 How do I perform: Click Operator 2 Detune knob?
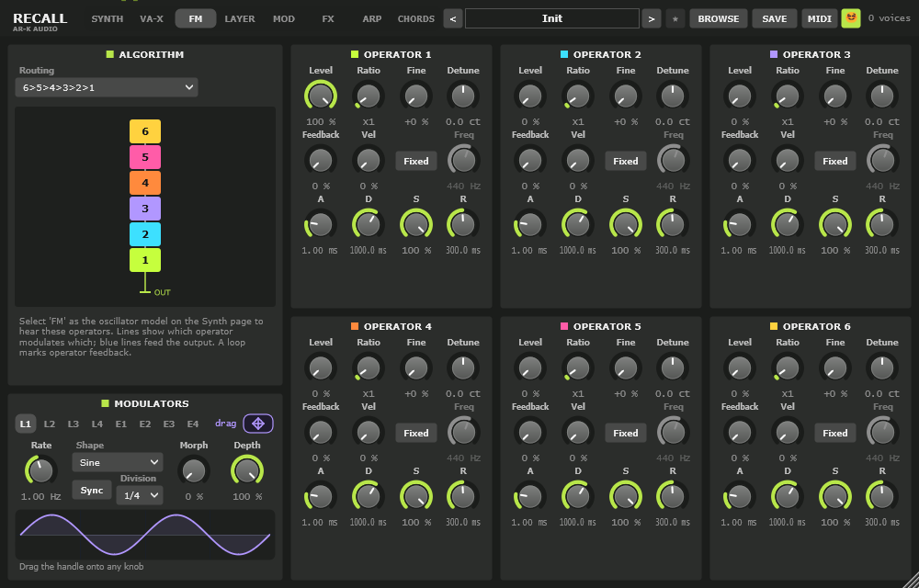(673, 95)
